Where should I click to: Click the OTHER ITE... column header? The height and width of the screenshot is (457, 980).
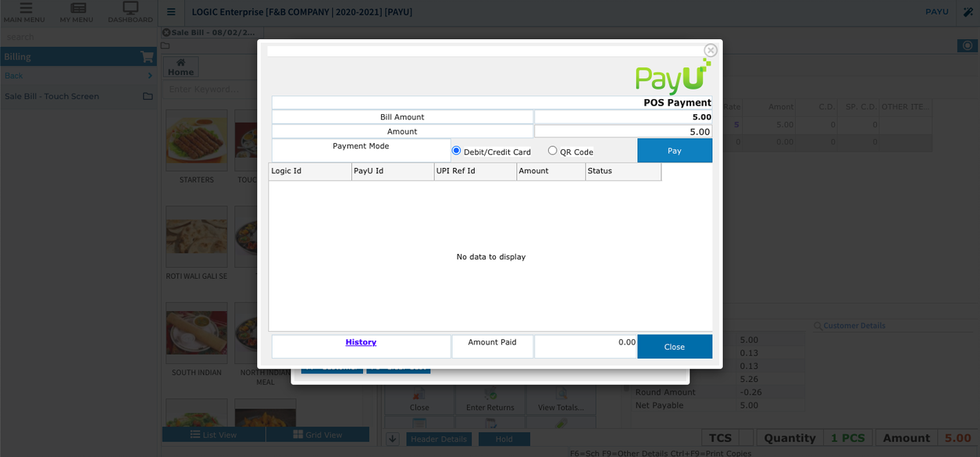pyautogui.click(x=905, y=106)
